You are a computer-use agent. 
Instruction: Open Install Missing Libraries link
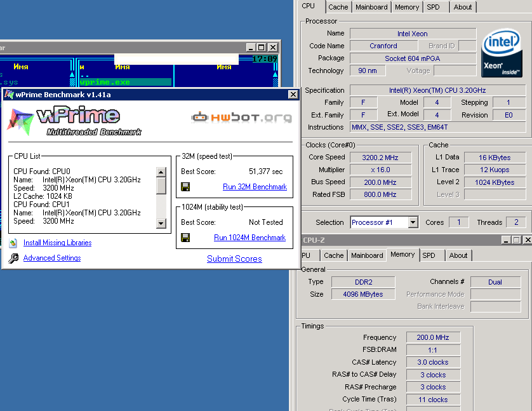[x=57, y=243]
